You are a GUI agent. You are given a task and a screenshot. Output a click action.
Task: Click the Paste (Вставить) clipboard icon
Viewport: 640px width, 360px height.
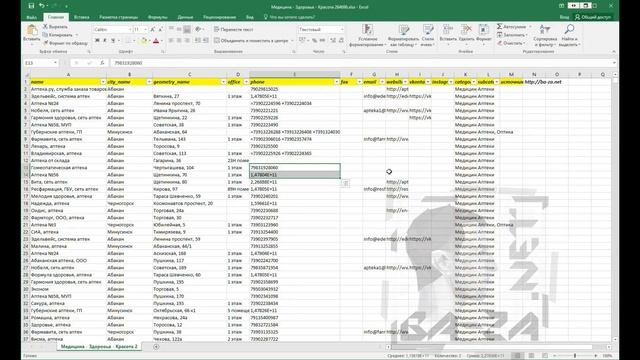pyautogui.click(x=32, y=31)
